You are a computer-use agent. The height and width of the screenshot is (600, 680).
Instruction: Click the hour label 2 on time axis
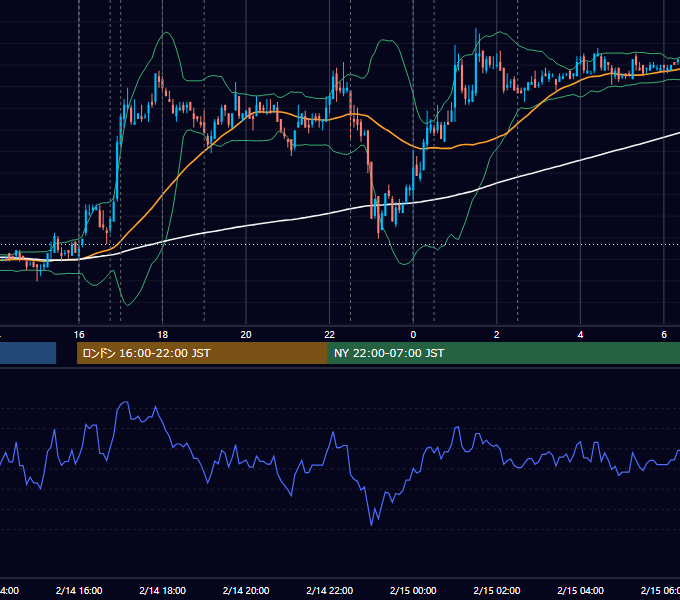[497, 335]
